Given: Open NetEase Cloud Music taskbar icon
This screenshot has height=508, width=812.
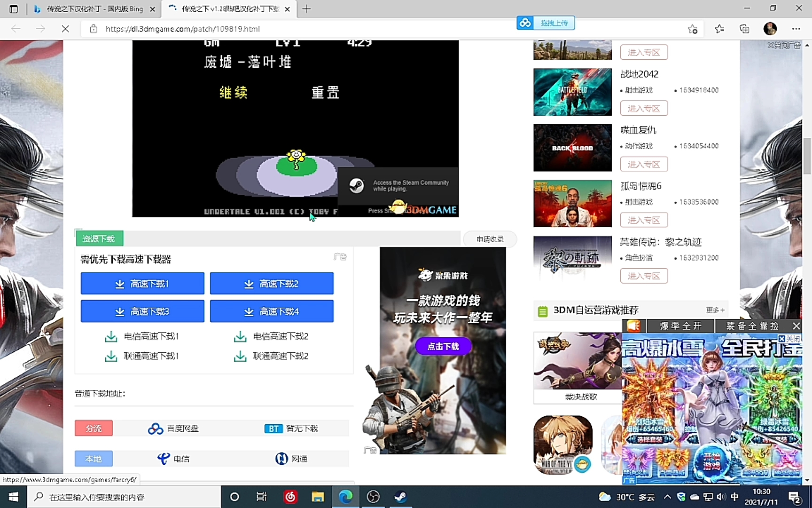Looking at the screenshot, I should 290,497.
